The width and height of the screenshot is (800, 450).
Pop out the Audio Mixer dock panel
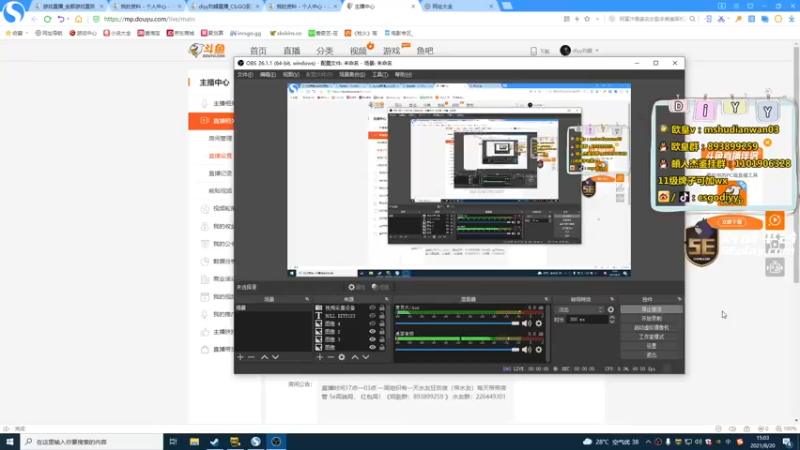[x=546, y=299]
